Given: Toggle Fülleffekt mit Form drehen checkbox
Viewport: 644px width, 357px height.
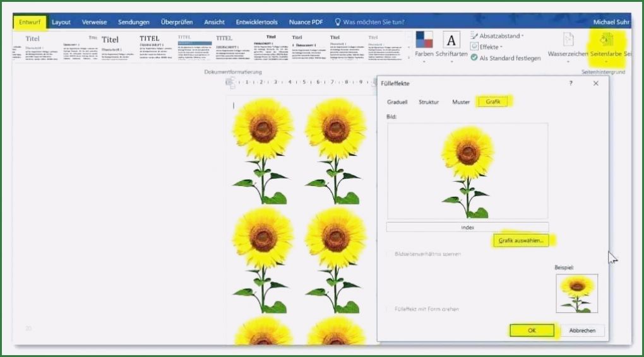Looking at the screenshot, I should tap(389, 309).
